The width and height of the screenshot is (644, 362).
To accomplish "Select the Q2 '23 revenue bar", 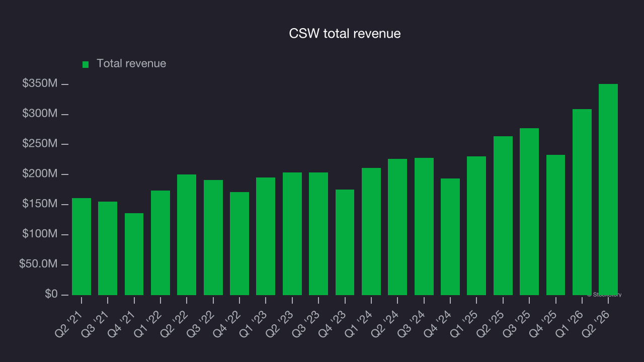I will 292,234.
